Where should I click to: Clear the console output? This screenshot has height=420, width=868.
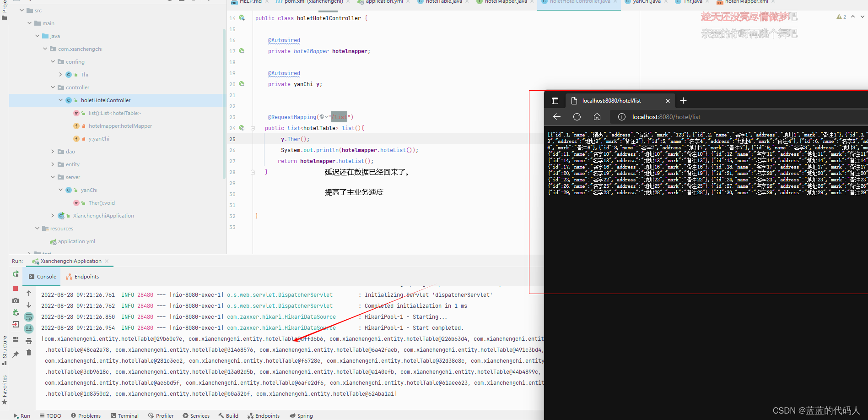tap(28, 352)
